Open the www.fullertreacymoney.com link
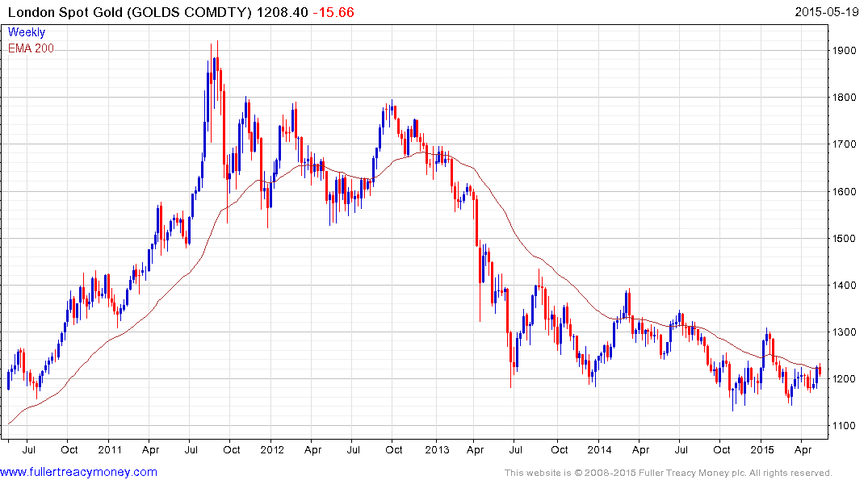The image size is (868, 484). [x=78, y=472]
